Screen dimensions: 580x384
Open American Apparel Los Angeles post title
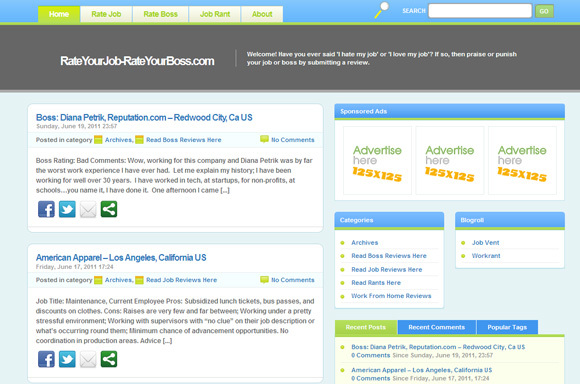pos(121,257)
